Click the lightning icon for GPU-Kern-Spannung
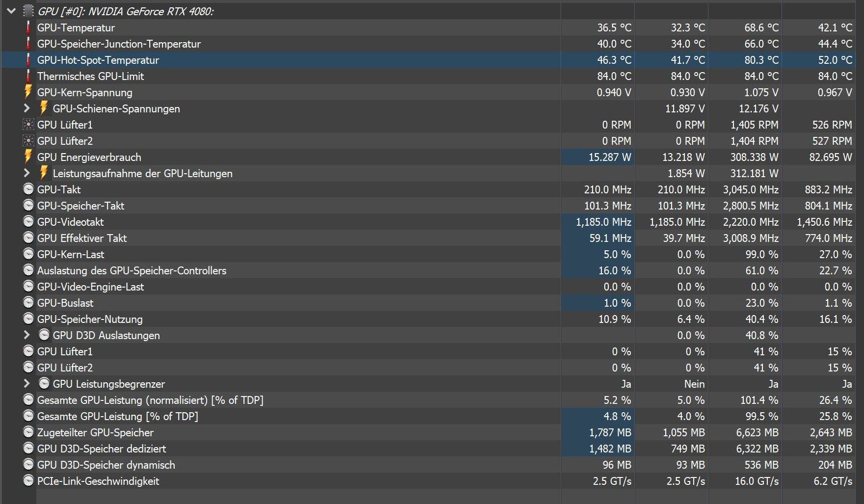Screen dimensions: 864x504 coord(28,92)
